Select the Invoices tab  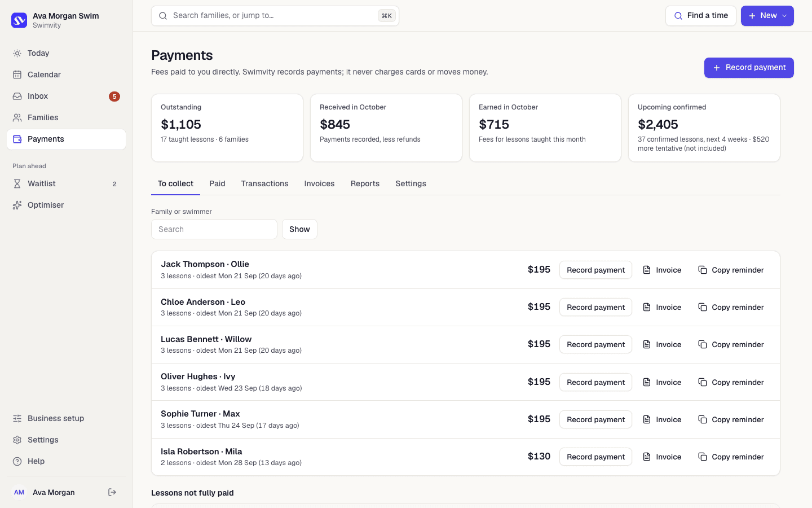tap(319, 183)
